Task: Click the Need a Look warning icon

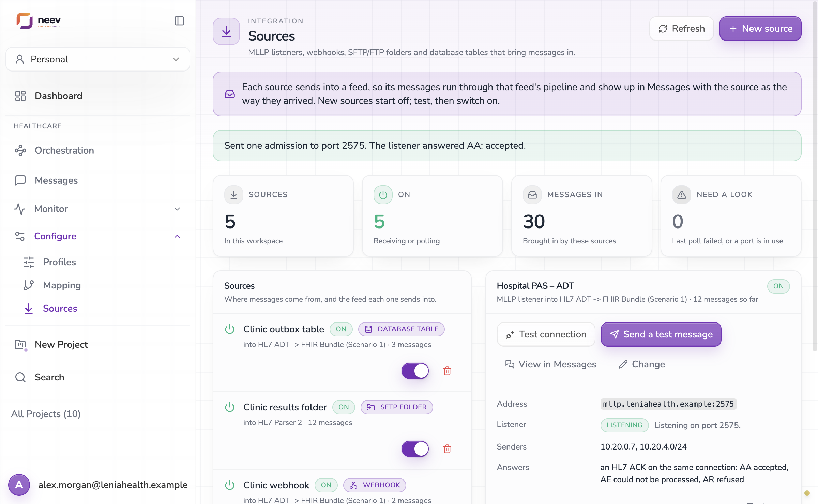Action: [x=682, y=195]
